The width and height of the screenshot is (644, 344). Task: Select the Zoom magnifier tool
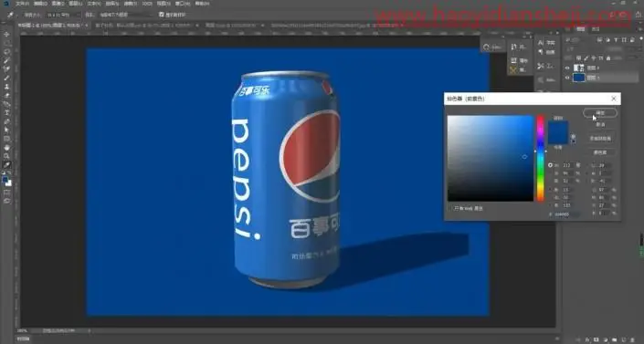6,156
